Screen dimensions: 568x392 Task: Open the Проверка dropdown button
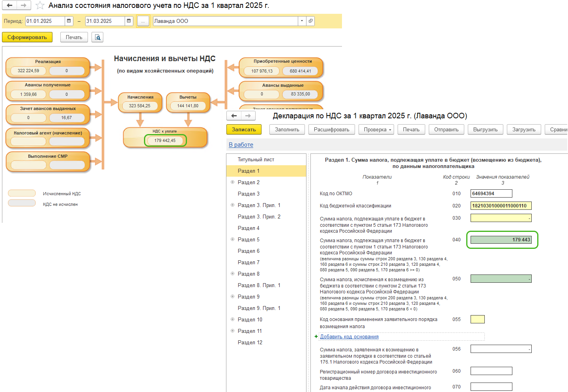click(376, 130)
